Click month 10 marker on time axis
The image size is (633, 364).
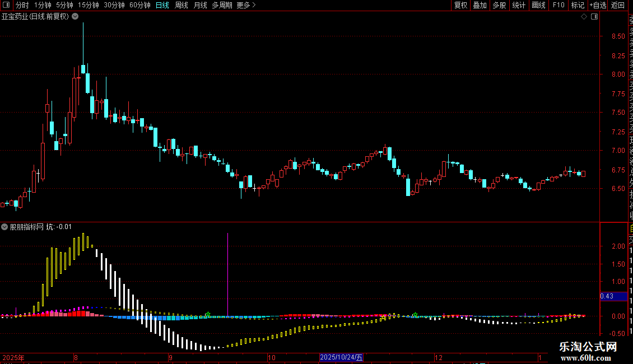point(271,357)
